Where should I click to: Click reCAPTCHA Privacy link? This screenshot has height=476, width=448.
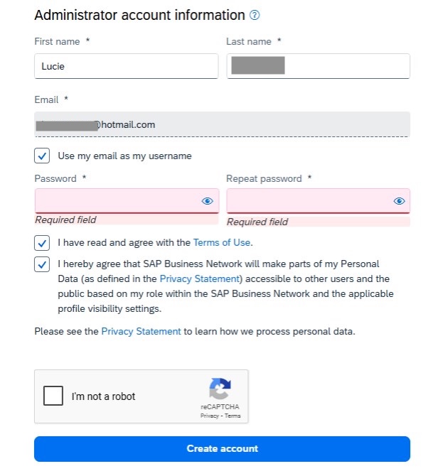(209, 416)
